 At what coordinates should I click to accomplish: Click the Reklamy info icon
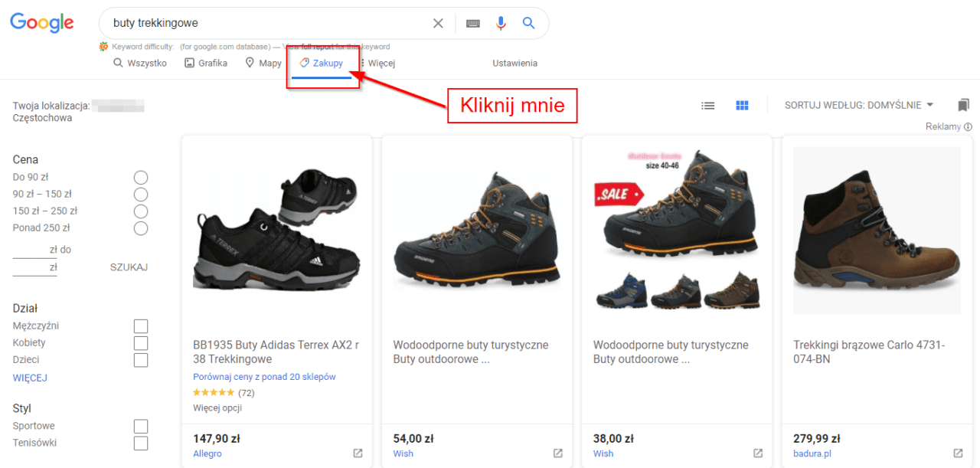968,127
